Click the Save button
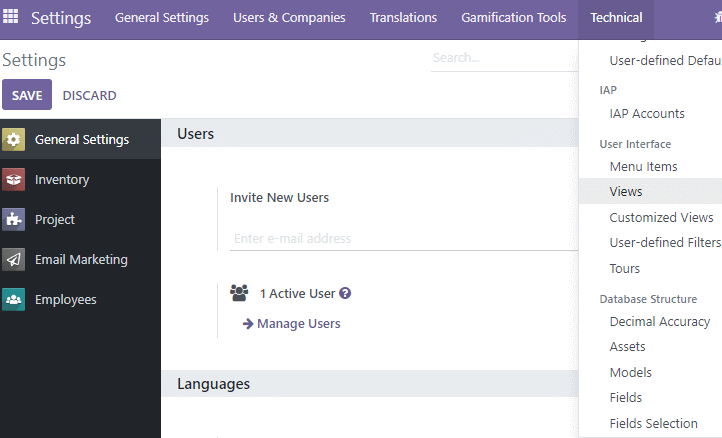 click(27, 95)
